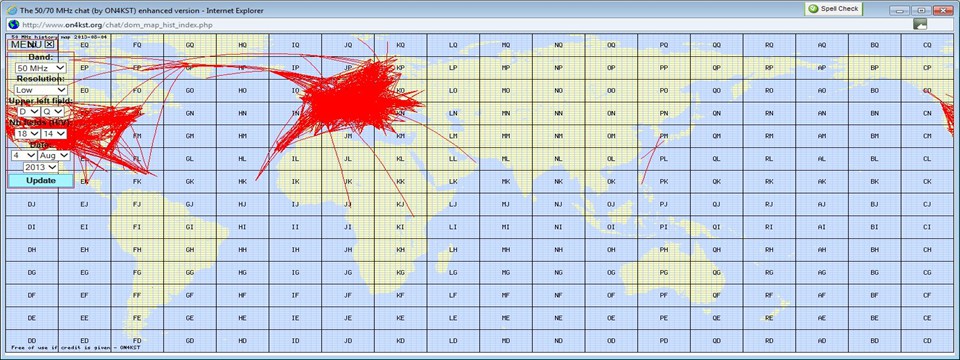Open the upper left field D dropdown

[28, 111]
